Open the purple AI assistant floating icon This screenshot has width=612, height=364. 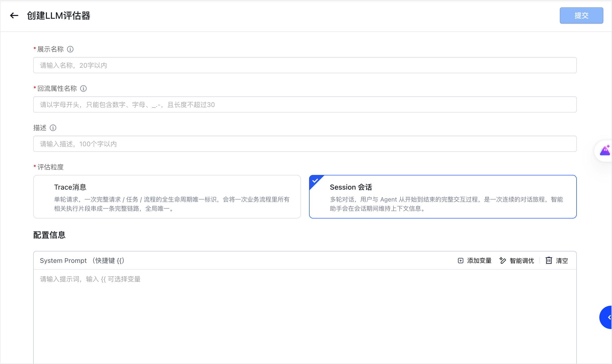coord(605,151)
